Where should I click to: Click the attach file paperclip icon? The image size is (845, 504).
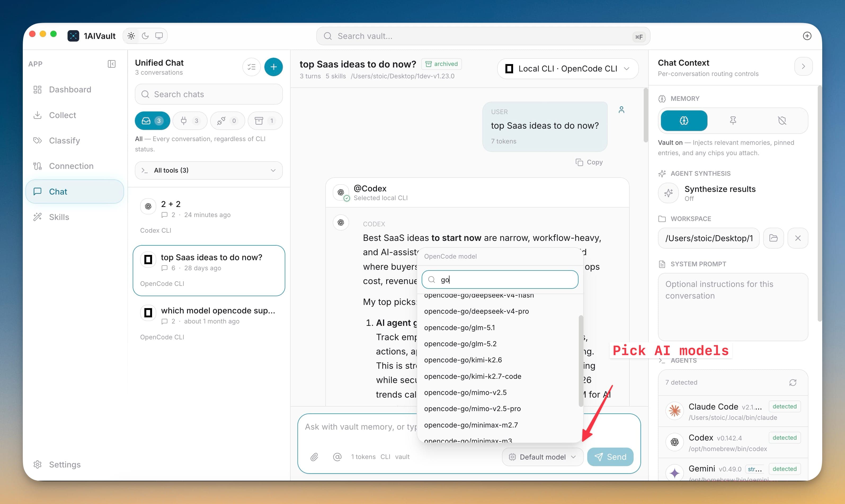314,457
